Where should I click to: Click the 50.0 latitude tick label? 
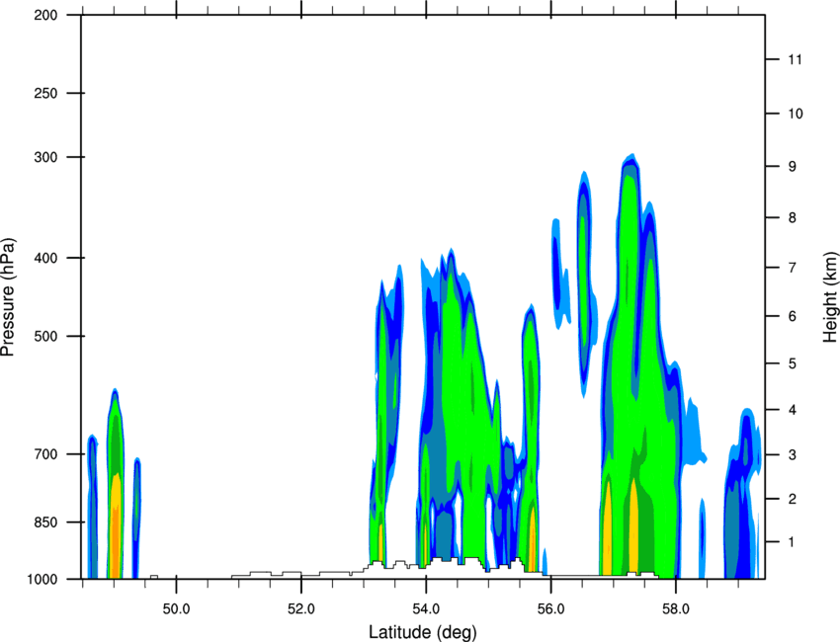coord(176,609)
